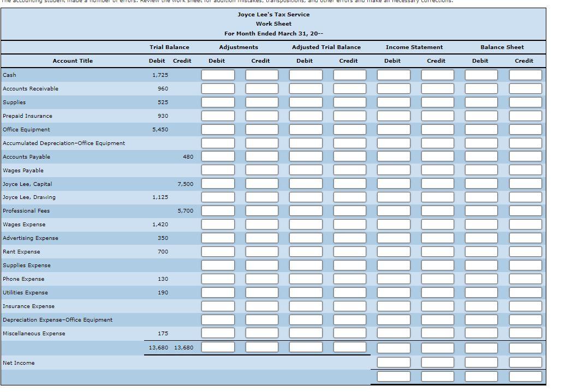This screenshot has width=572, height=392.
Task: Click the Supplies Expense Adjustments Debit field
Action: (x=217, y=265)
